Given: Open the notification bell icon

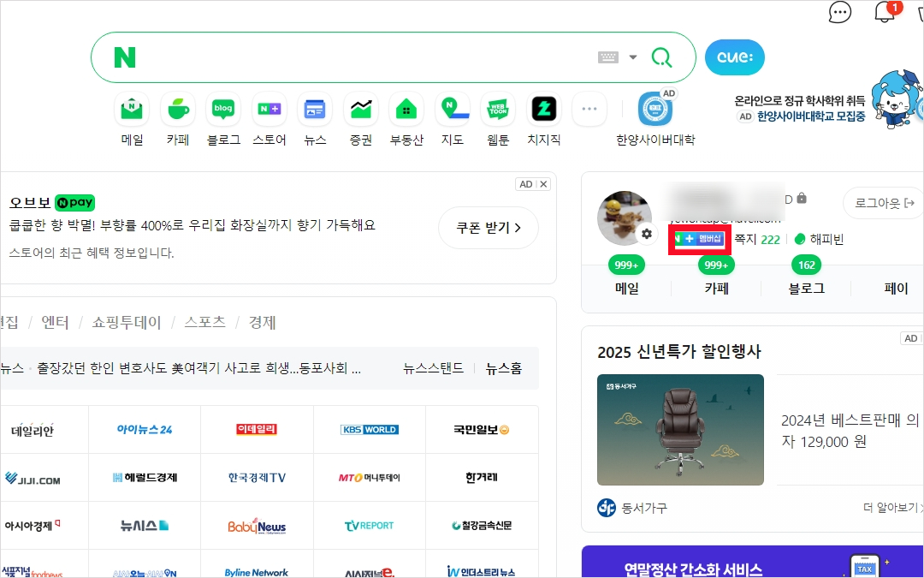Looking at the screenshot, I should pos(885,11).
